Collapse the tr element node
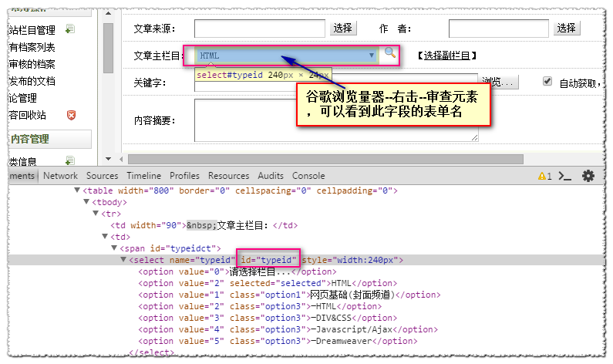This screenshot has width=613, height=364. (x=96, y=213)
